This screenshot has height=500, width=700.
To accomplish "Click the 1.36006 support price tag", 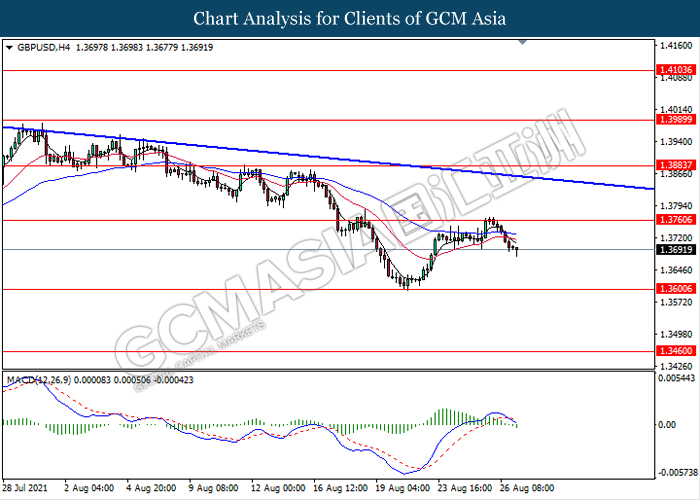I will coord(674,289).
